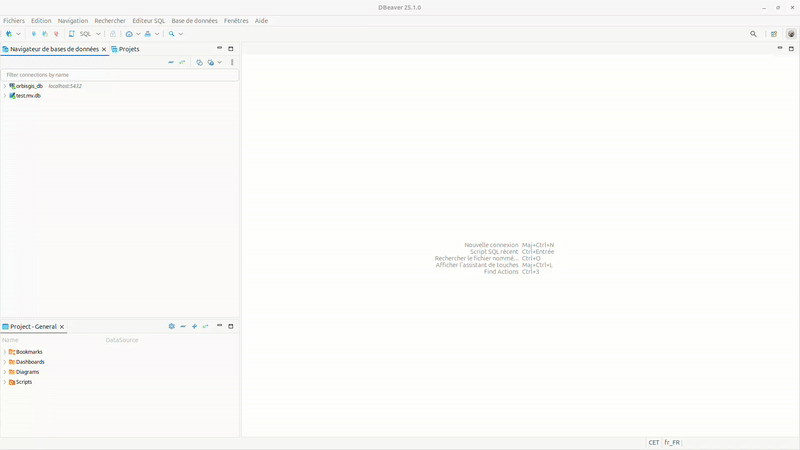
Task: Close the Navigateur de bases de données tab
Action: (x=104, y=49)
